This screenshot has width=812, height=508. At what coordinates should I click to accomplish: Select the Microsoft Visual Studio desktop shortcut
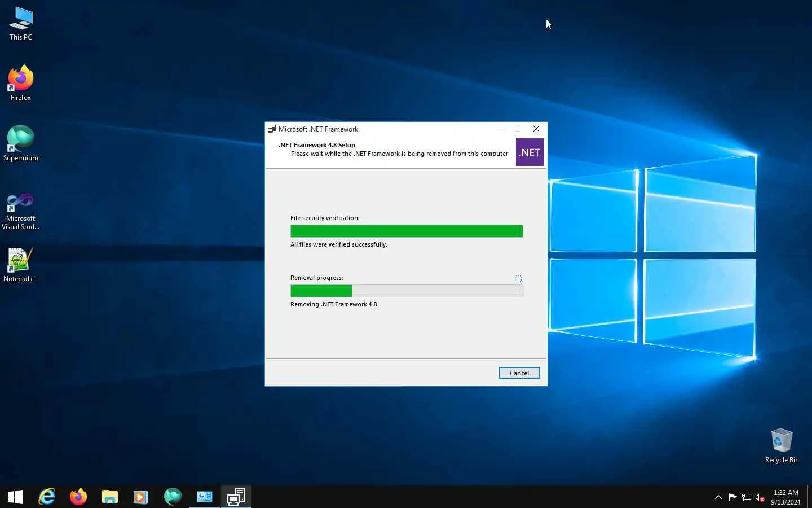[x=21, y=212]
